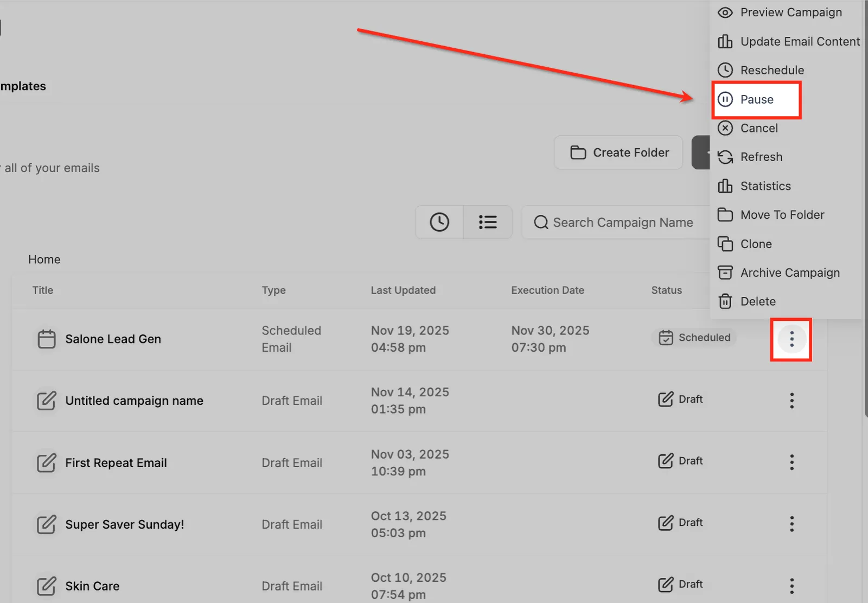Open Untitled campaign name row title
The height and width of the screenshot is (603, 868).
pos(134,401)
